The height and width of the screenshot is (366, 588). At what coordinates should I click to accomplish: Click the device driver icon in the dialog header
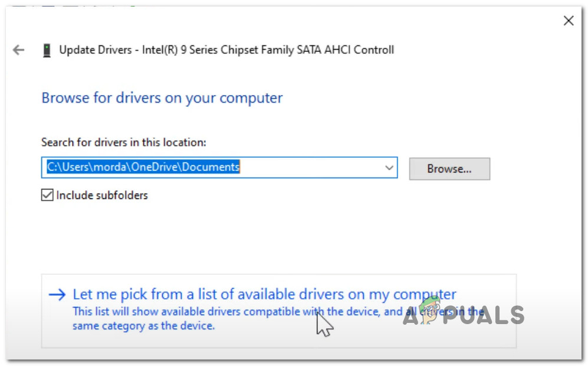(47, 50)
